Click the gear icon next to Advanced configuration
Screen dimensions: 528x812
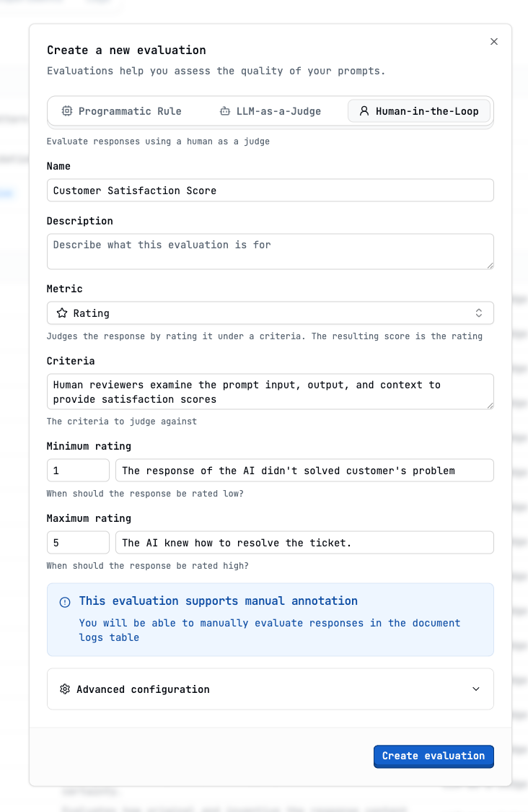65,689
